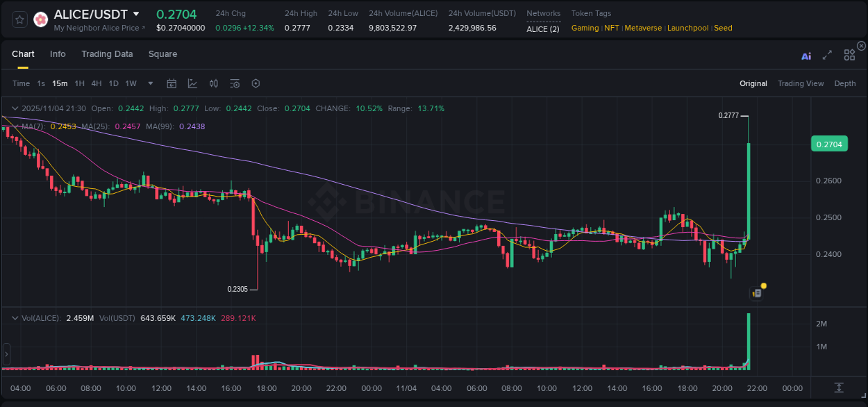Open the chart layout grid icon
Viewport: 868px width, 407px height.
click(x=849, y=55)
